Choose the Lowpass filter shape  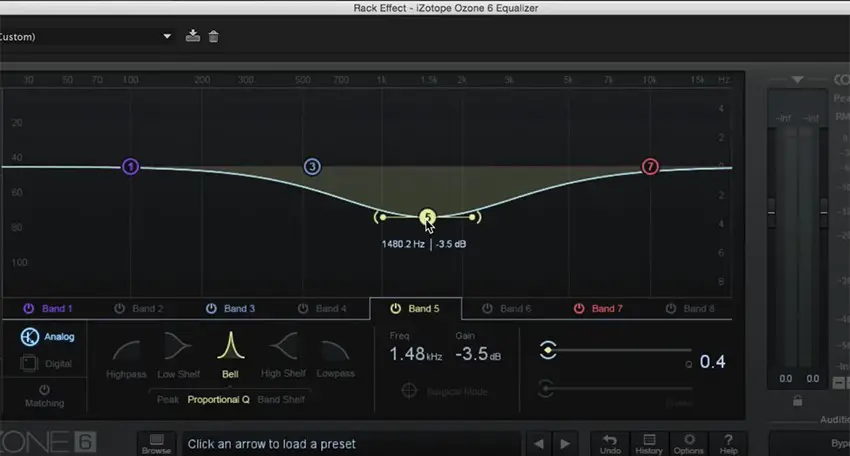coord(335,358)
